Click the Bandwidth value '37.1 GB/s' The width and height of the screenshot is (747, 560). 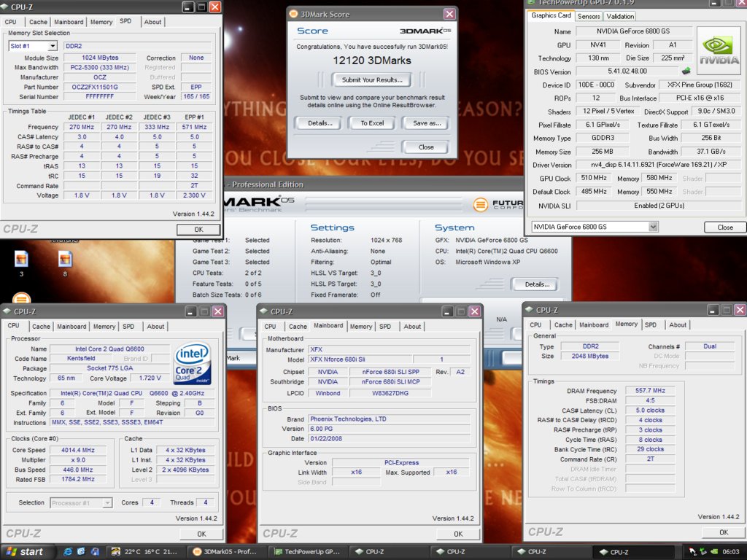coord(711,152)
